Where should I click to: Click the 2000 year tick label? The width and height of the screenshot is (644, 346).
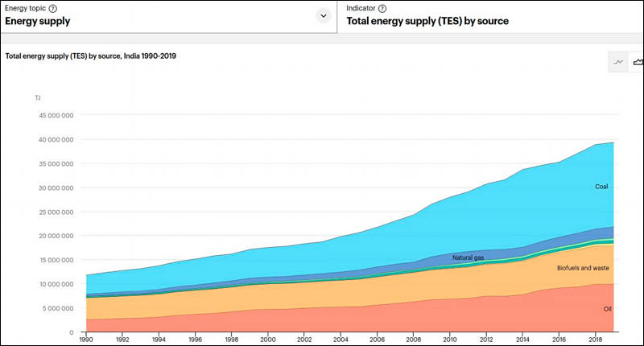pos(268,340)
